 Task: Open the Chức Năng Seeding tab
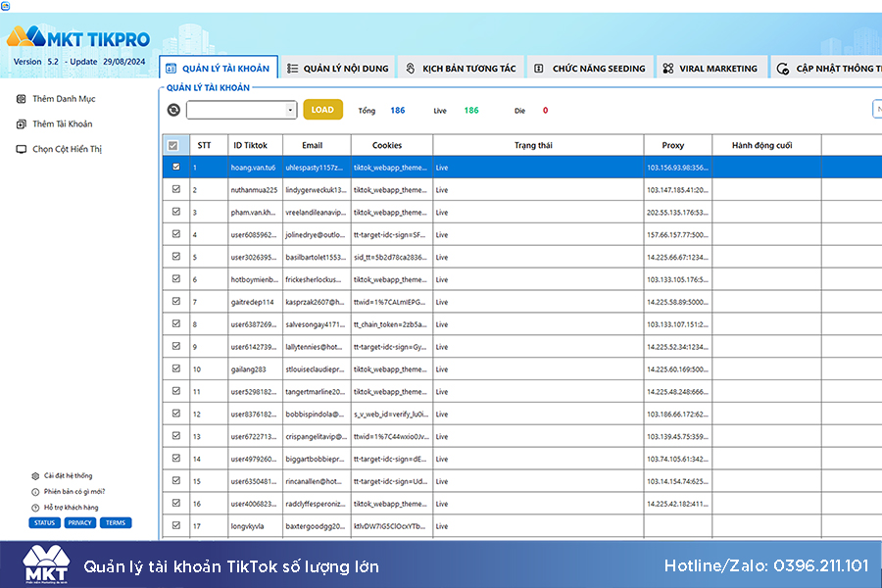[590, 68]
